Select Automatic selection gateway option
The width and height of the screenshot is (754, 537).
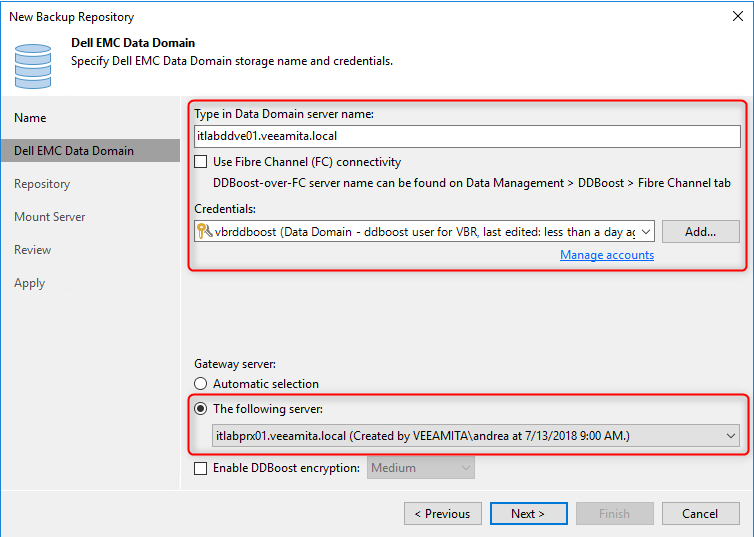[201, 384]
